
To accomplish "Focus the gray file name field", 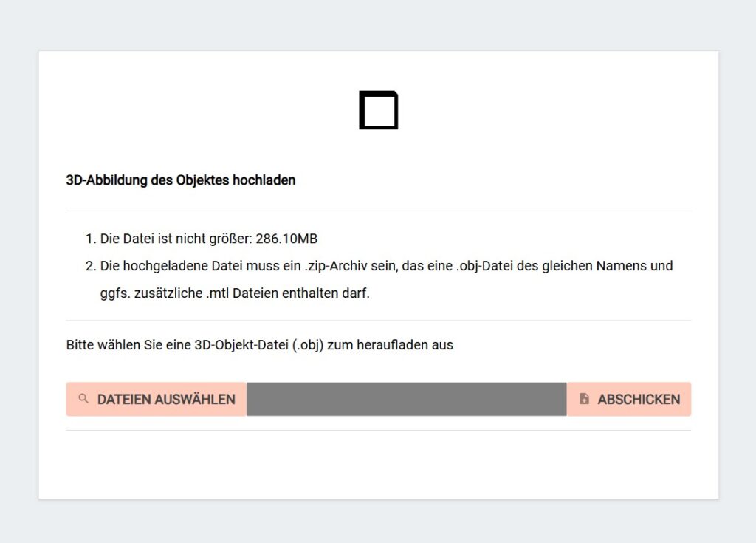I will pos(407,399).
